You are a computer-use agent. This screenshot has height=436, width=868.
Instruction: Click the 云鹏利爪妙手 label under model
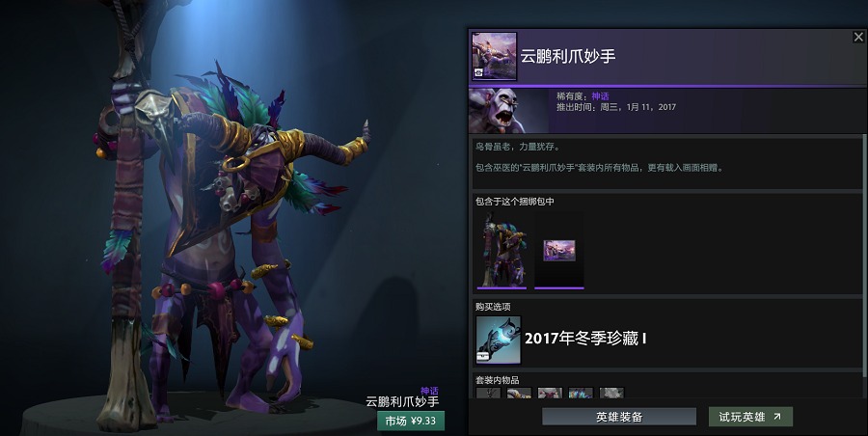402,401
